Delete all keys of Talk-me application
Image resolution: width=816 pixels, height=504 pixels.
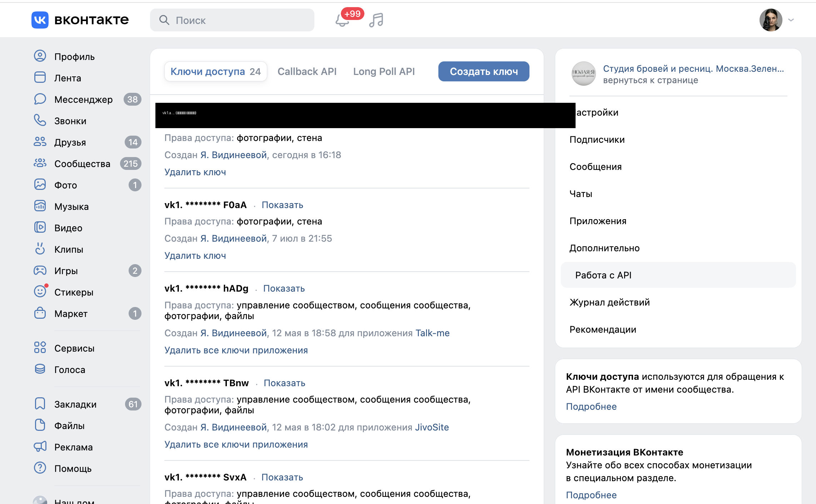pyautogui.click(x=236, y=350)
